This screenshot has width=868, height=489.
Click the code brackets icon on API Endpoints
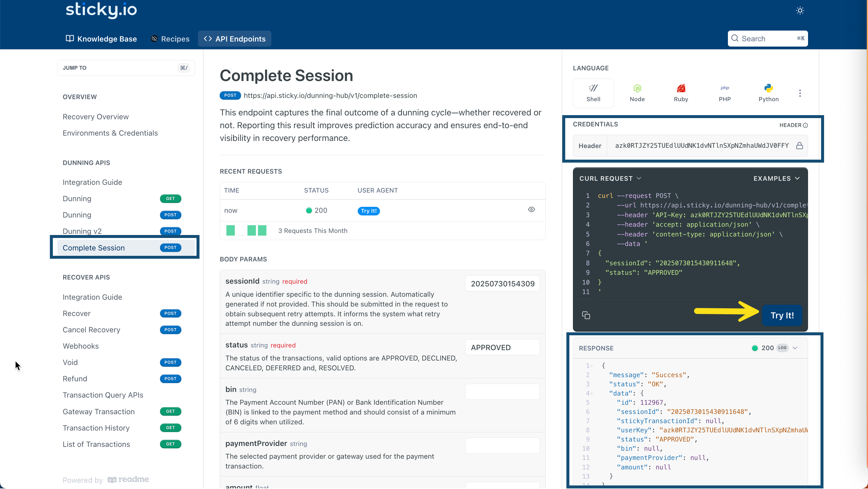coord(208,39)
